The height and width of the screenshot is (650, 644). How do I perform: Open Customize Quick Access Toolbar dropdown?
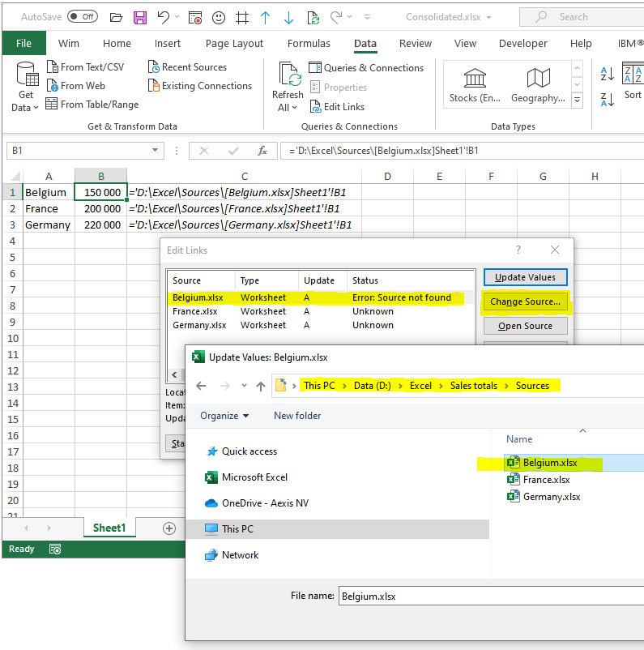click(x=367, y=17)
